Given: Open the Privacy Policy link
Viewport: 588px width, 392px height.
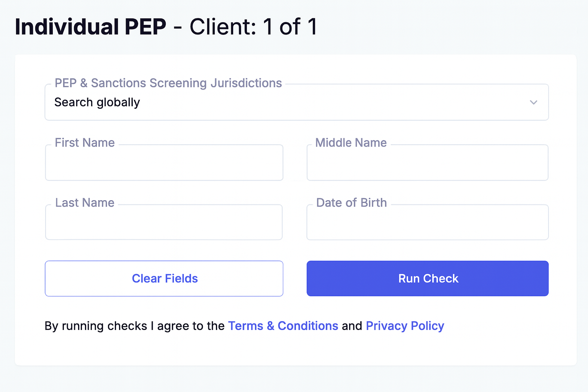Looking at the screenshot, I should [405, 326].
